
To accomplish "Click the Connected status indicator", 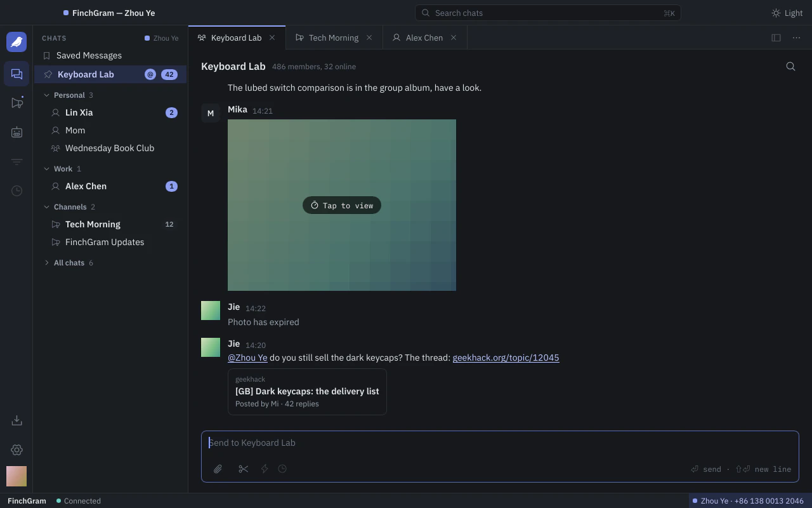I will (79, 501).
